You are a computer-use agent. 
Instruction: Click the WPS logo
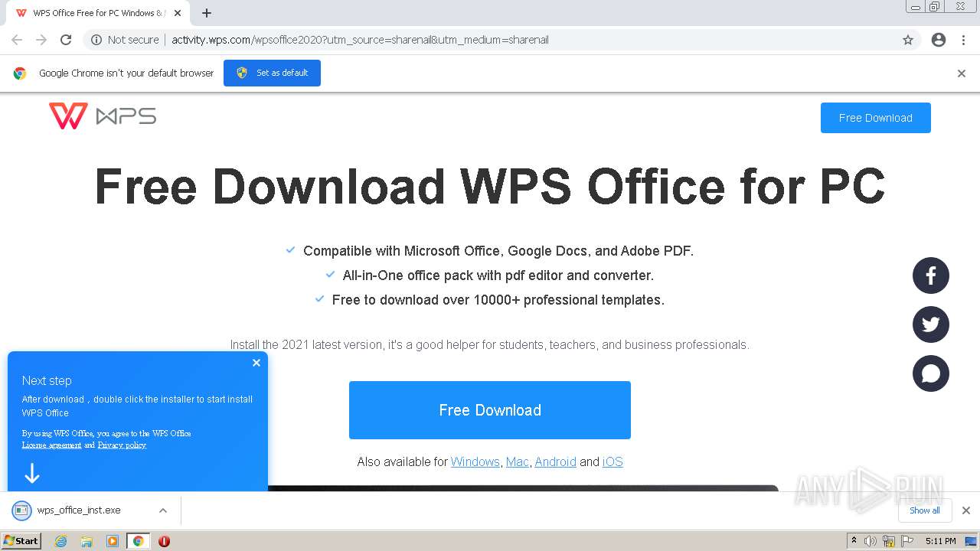click(103, 116)
